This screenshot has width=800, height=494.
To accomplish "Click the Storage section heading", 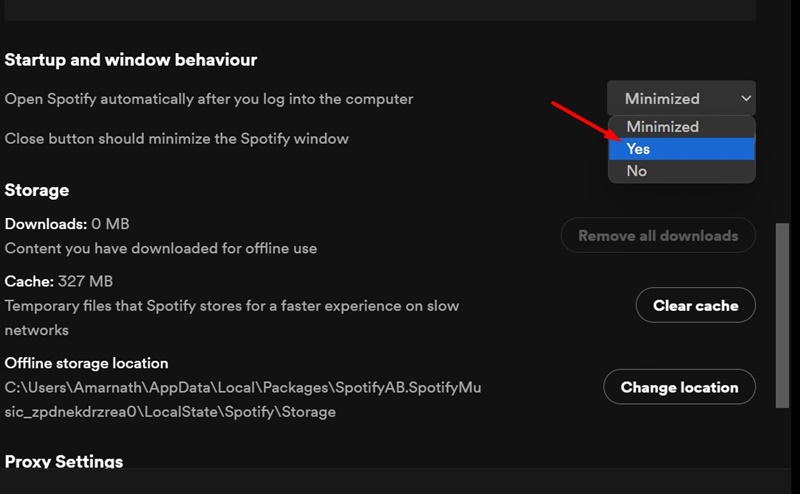I will click(x=37, y=190).
